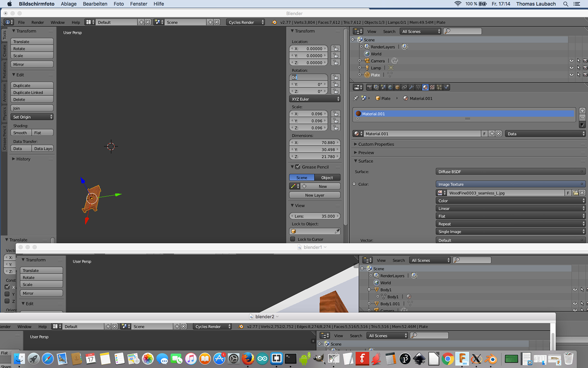588x368 pixels.
Task: Open the Scene properties tab icon
Action: tap(383, 87)
